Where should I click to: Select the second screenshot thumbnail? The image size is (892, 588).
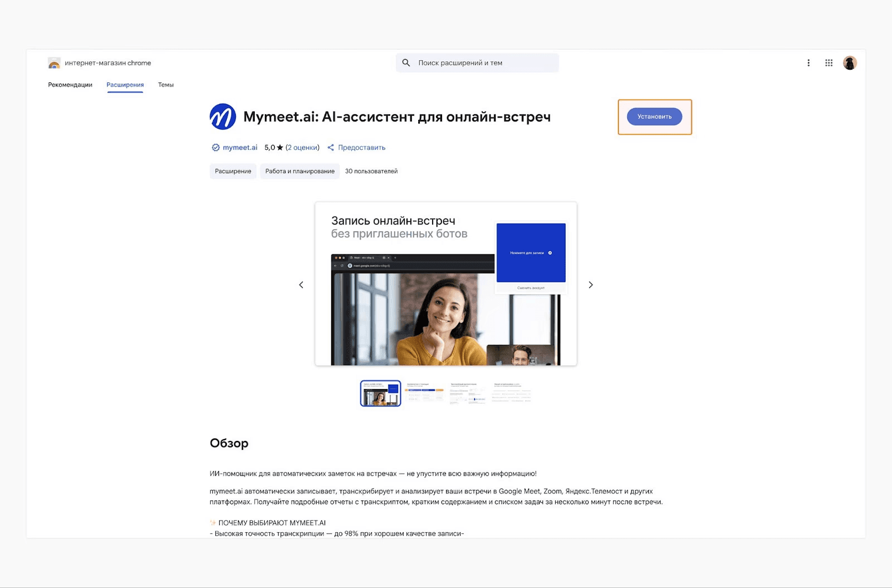click(x=425, y=393)
